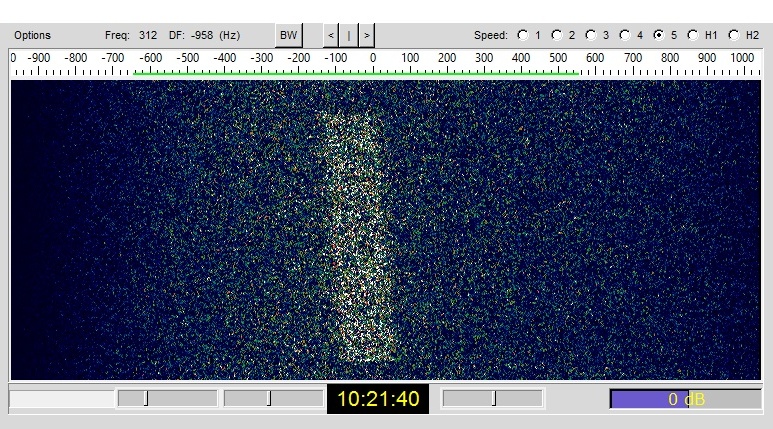Click the 10:21:40 time display
The width and height of the screenshot is (773, 429).
[378, 398]
